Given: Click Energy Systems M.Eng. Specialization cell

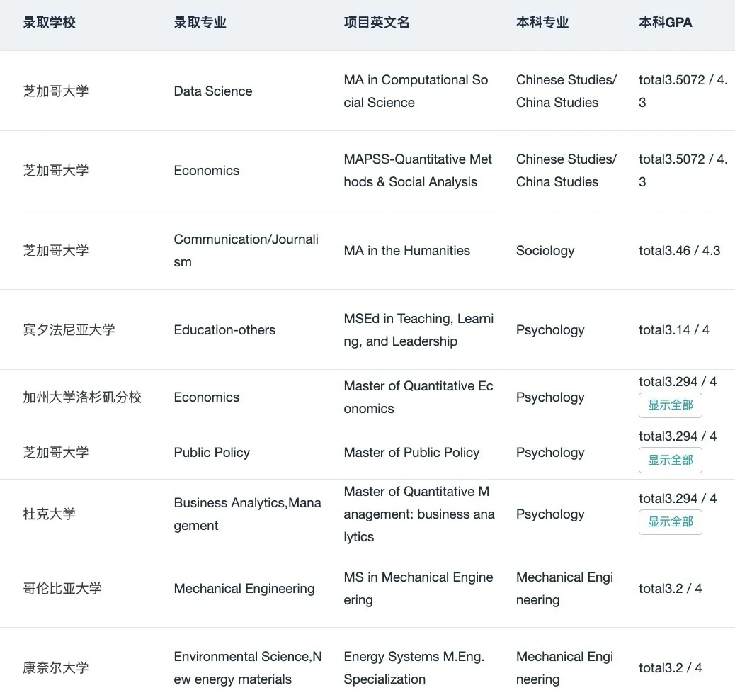Looking at the screenshot, I should tap(414, 667).
